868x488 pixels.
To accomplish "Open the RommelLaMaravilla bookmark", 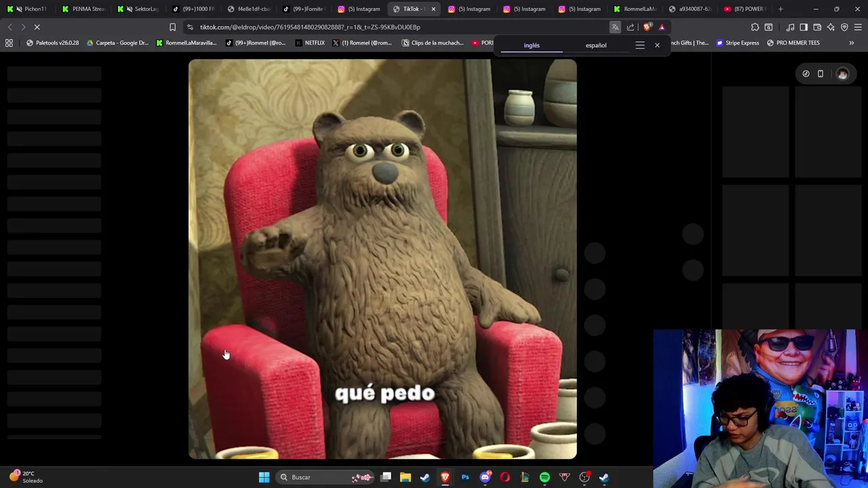I will point(186,43).
